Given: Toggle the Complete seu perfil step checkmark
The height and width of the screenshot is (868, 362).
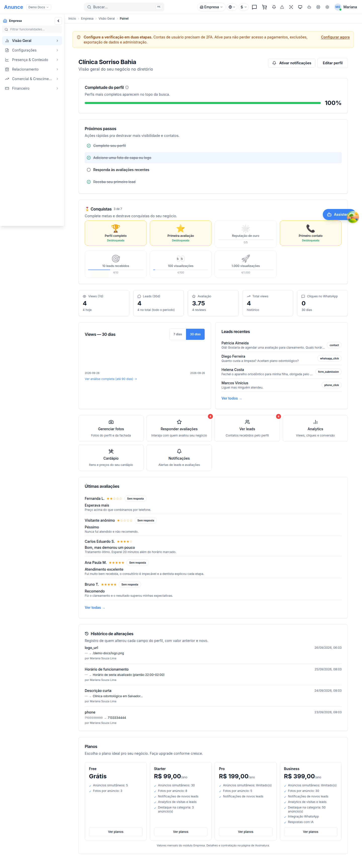Looking at the screenshot, I should click(89, 146).
